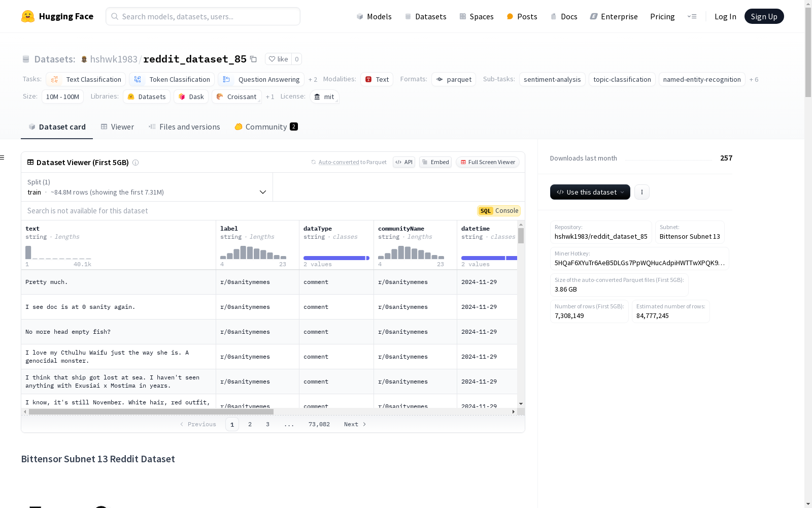The width and height of the screenshot is (812, 508).
Task: Open Datasets in top navigation
Action: click(425, 16)
